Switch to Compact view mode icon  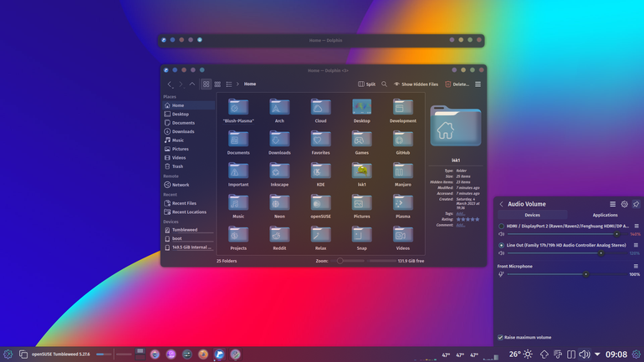click(x=217, y=84)
